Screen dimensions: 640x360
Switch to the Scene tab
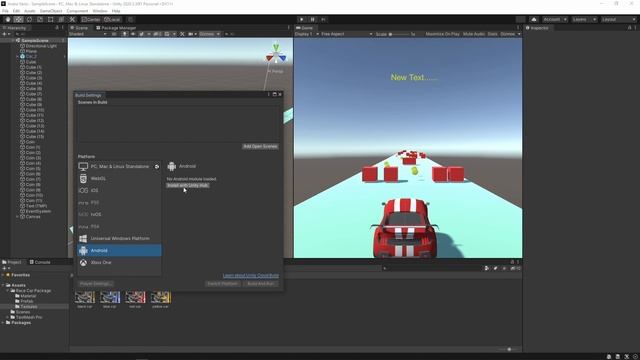coord(79,28)
